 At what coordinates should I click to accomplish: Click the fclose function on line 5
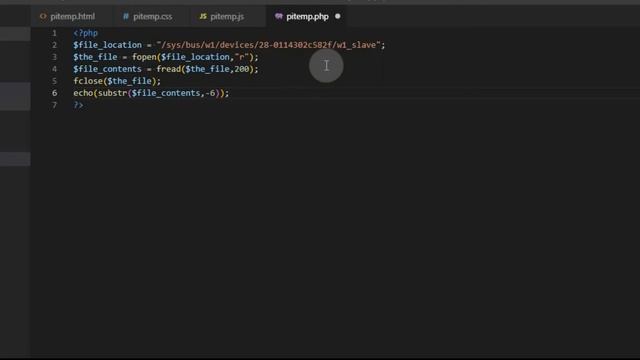point(88,81)
